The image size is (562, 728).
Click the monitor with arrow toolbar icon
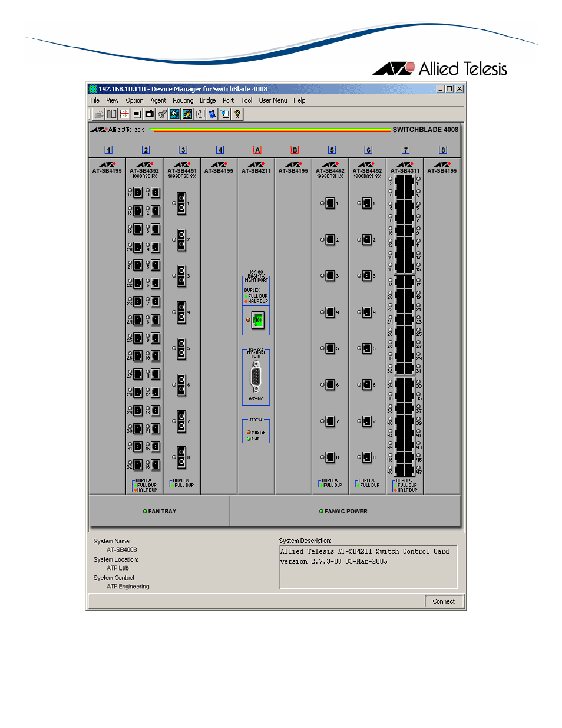pyautogui.click(x=225, y=114)
